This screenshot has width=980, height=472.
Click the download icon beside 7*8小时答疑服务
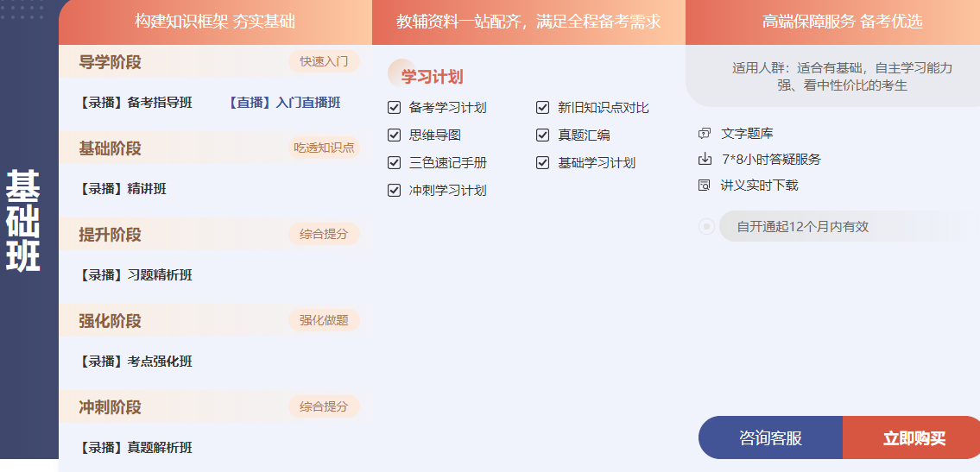705,160
